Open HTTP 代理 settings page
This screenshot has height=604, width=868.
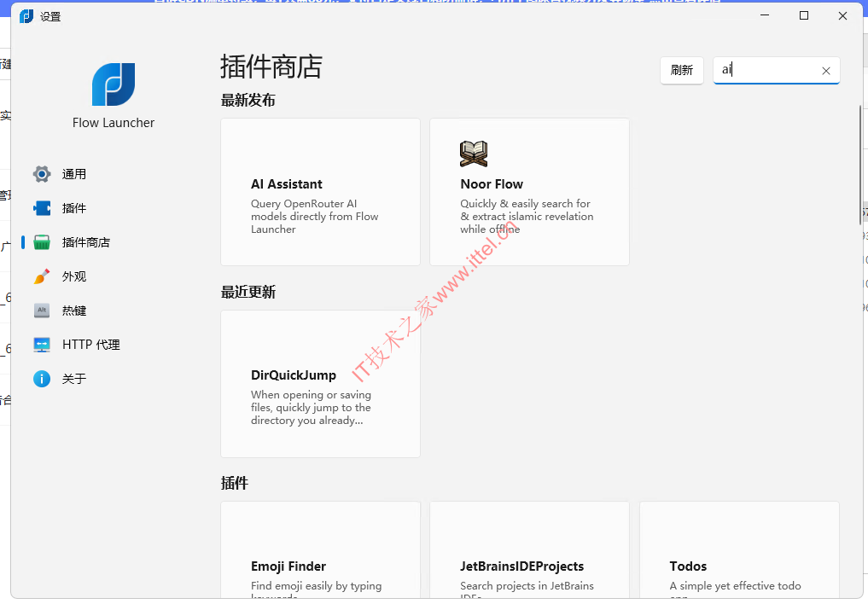90,345
